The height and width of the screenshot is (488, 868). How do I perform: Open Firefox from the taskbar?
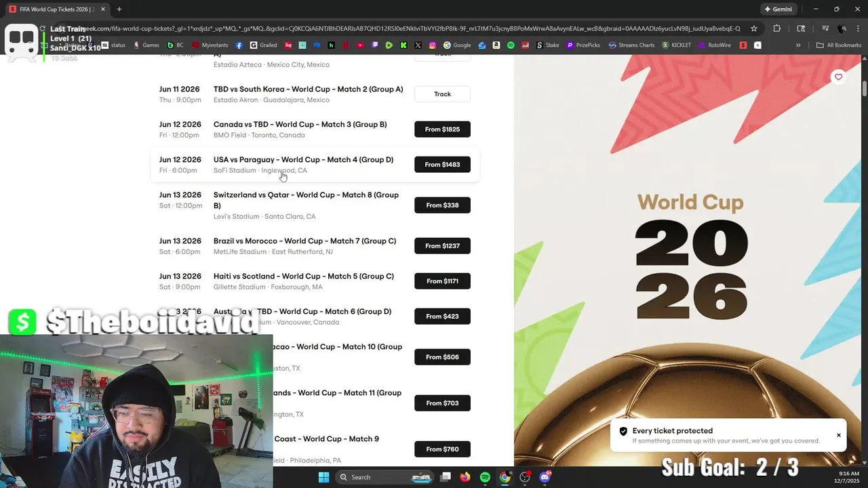tap(465, 477)
